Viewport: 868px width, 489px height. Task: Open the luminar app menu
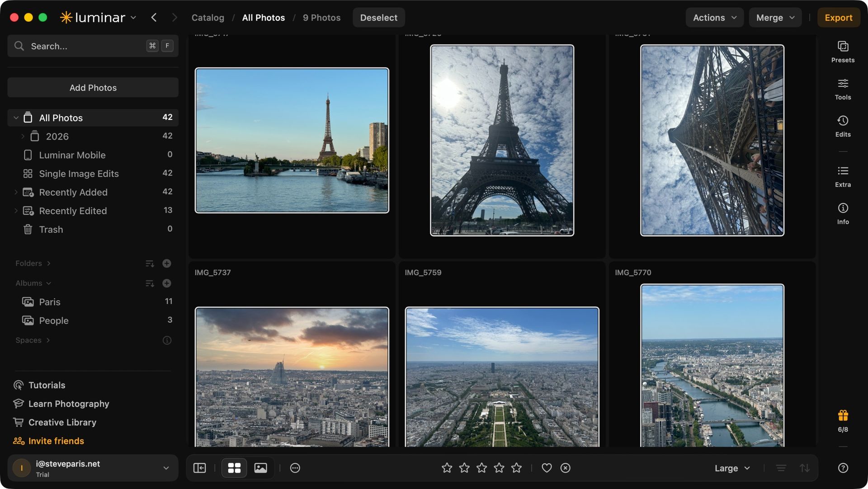pos(98,18)
